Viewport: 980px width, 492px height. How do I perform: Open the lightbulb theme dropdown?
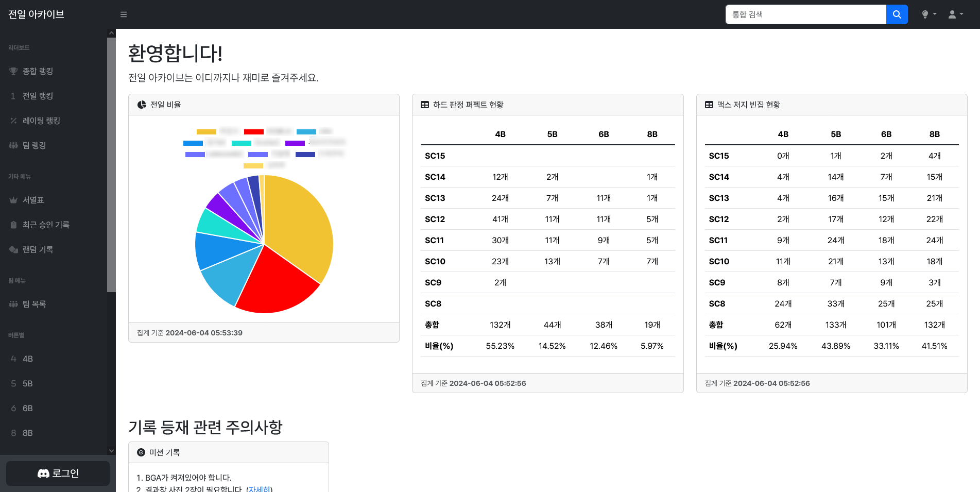pyautogui.click(x=929, y=14)
